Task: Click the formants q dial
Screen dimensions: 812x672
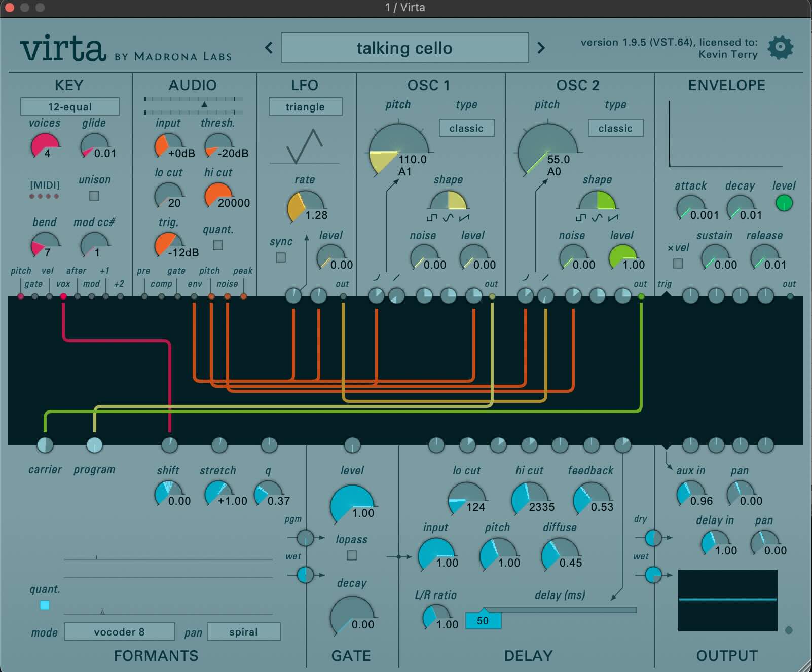Action: pos(268,494)
